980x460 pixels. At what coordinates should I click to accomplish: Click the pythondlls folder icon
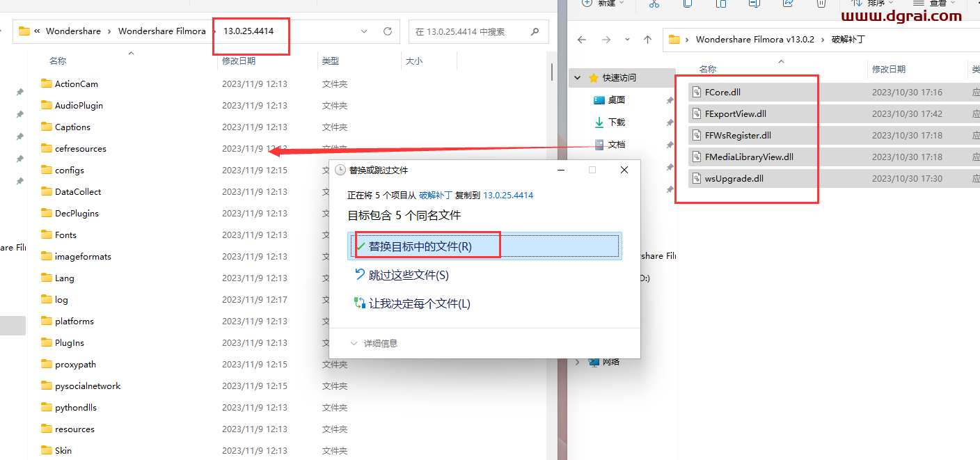47,407
